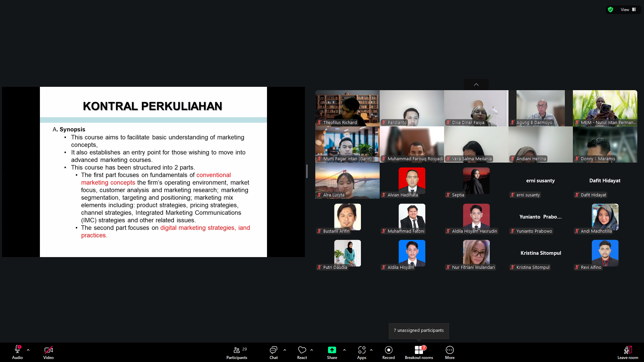Select Muhammad Farouq Rosyadi's video tile
This screenshot has height=362, width=644.
tap(412, 144)
